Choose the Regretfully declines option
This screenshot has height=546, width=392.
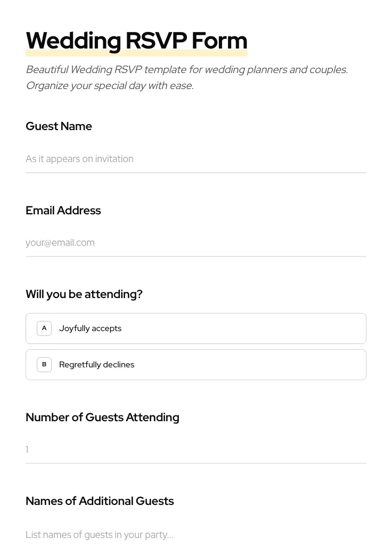(x=195, y=365)
